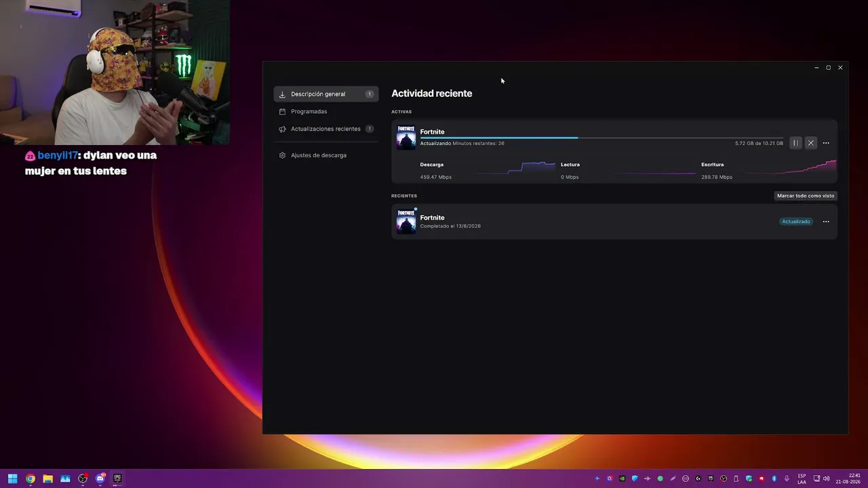Click the download icon beside Descripción general
Viewport: 868px width, 488px height.
point(282,94)
